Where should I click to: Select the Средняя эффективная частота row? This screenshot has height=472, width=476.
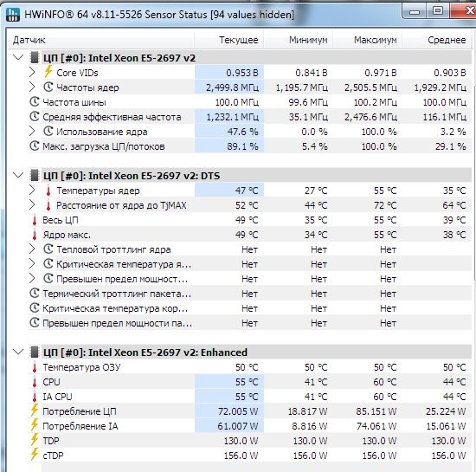tap(249, 117)
